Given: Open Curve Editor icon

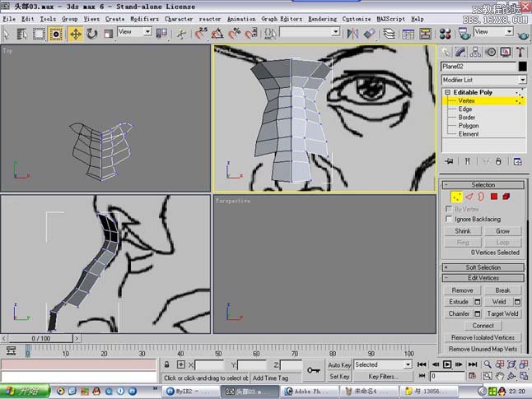Looking at the screenshot, I should (x=408, y=34).
